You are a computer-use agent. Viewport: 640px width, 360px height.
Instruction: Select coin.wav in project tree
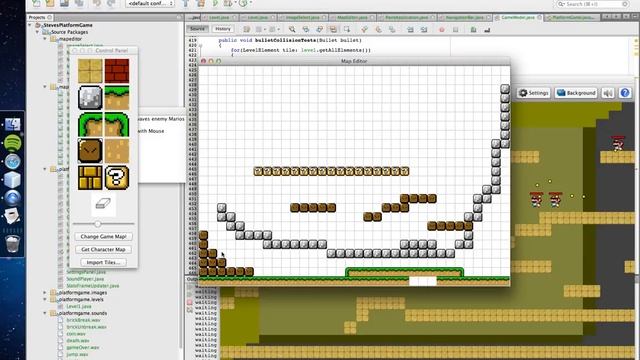[x=76, y=333]
